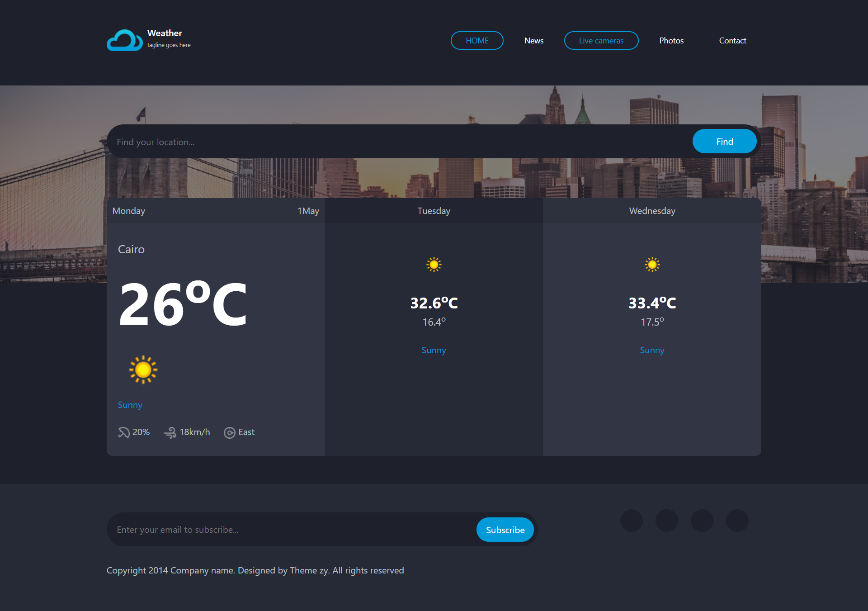Open the Live cameras menu item
The width and height of the screenshot is (868, 611).
tap(601, 41)
